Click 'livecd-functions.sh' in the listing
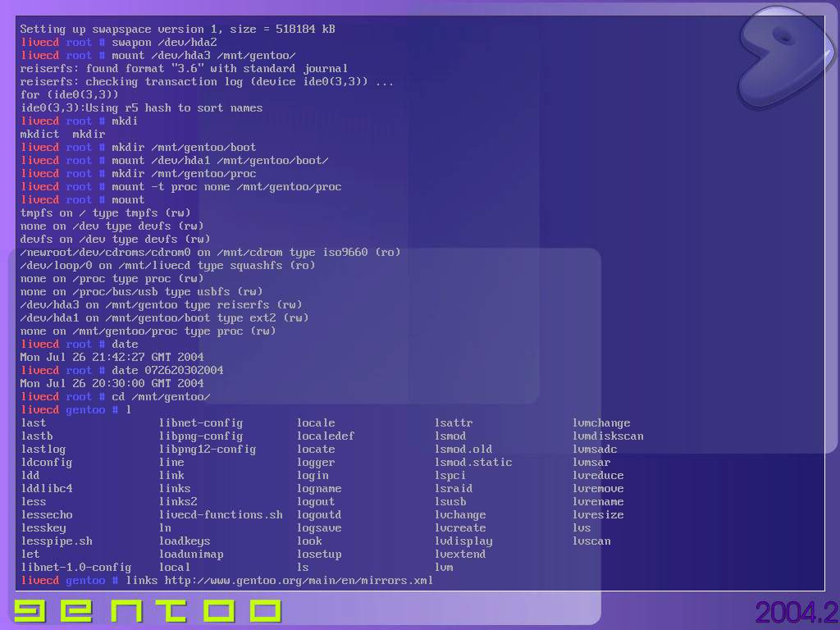This screenshot has width=840, height=630. click(x=221, y=515)
